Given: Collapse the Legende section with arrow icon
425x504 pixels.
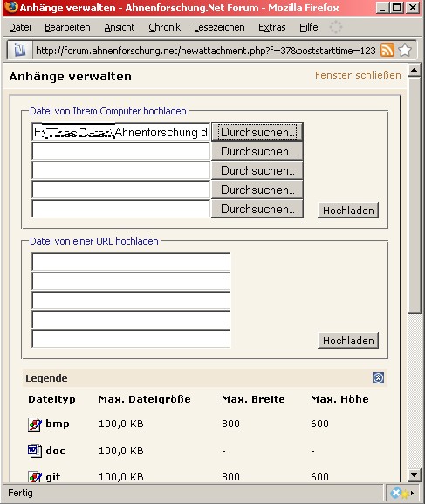Looking at the screenshot, I should click(x=378, y=377).
